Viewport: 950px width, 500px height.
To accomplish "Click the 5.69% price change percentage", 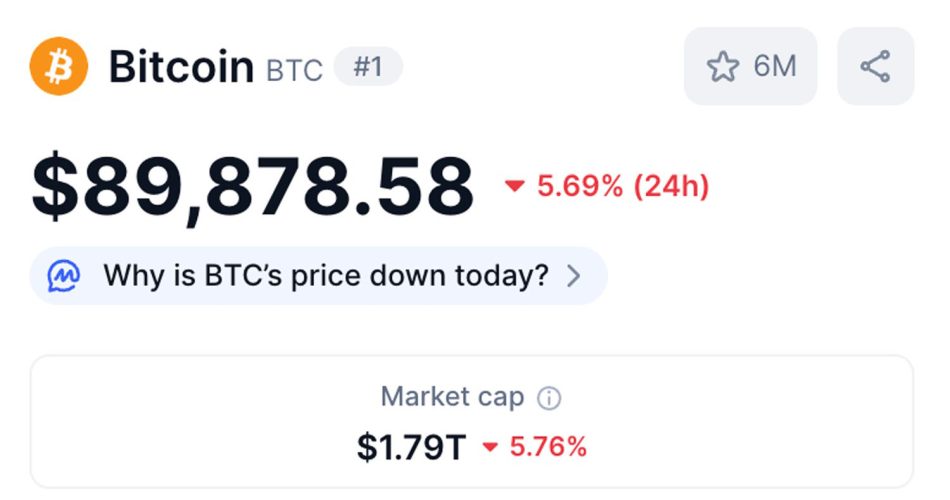I will pyautogui.click(x=582, y=186).
